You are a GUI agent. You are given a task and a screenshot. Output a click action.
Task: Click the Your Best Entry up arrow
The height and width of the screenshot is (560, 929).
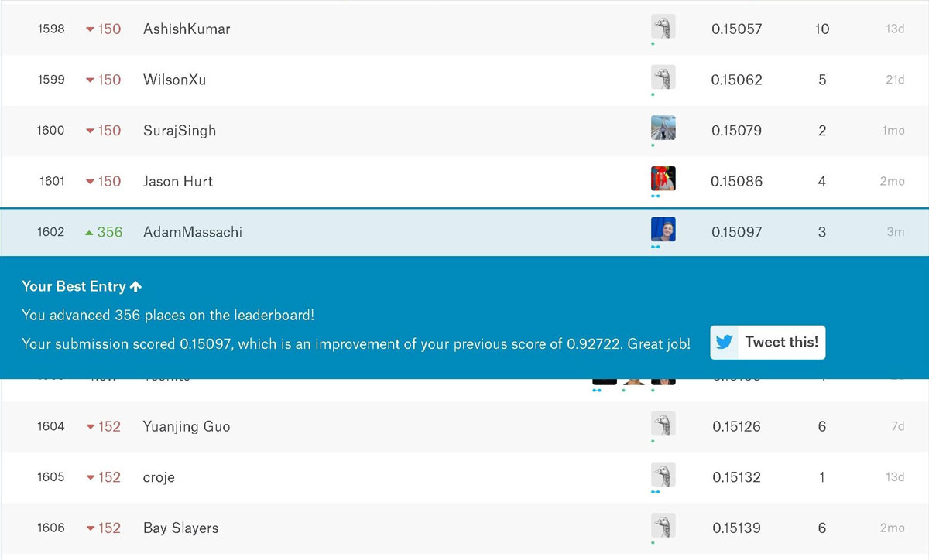(x=136, y=286)
